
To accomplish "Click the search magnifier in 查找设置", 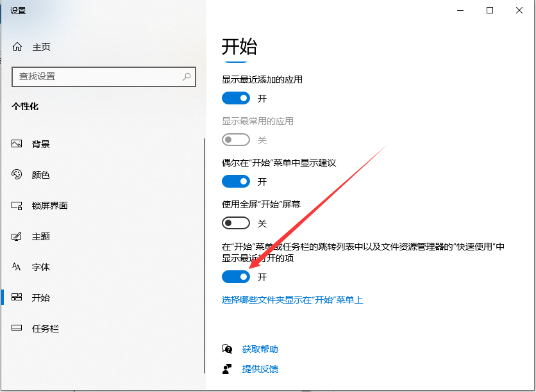I will [186, 76].
